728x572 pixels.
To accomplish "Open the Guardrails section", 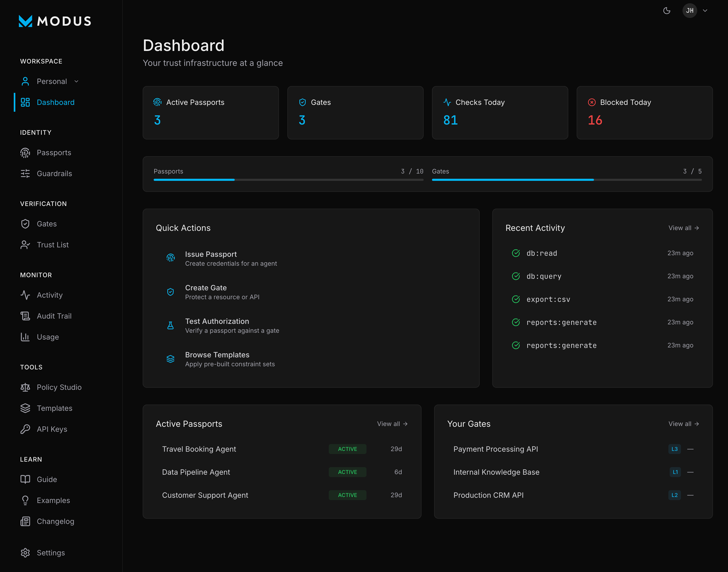I will [54, 174].
